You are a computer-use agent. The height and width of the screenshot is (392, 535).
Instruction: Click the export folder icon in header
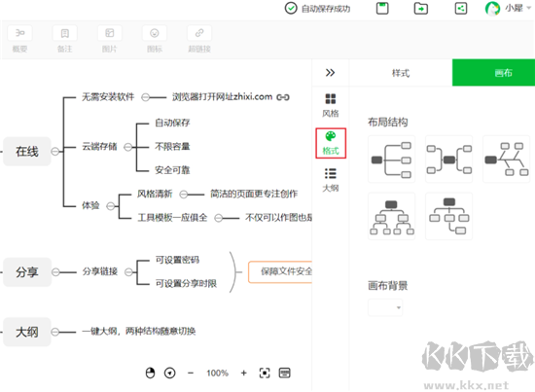(420, 8)
